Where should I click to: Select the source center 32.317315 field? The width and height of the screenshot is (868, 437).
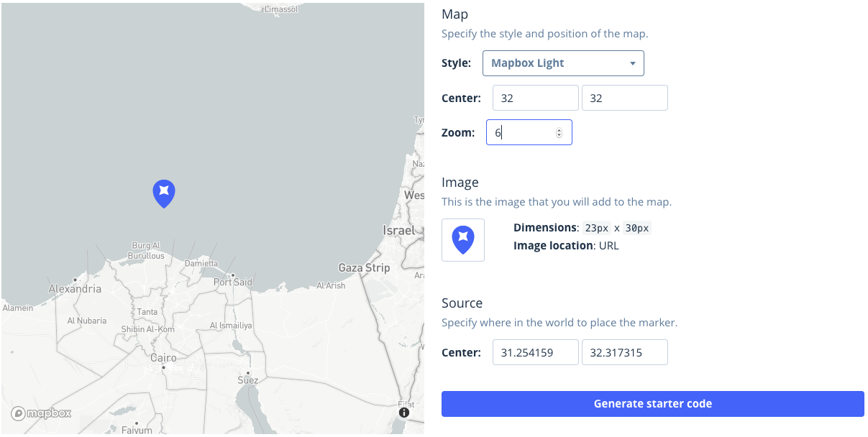point(624,352)
